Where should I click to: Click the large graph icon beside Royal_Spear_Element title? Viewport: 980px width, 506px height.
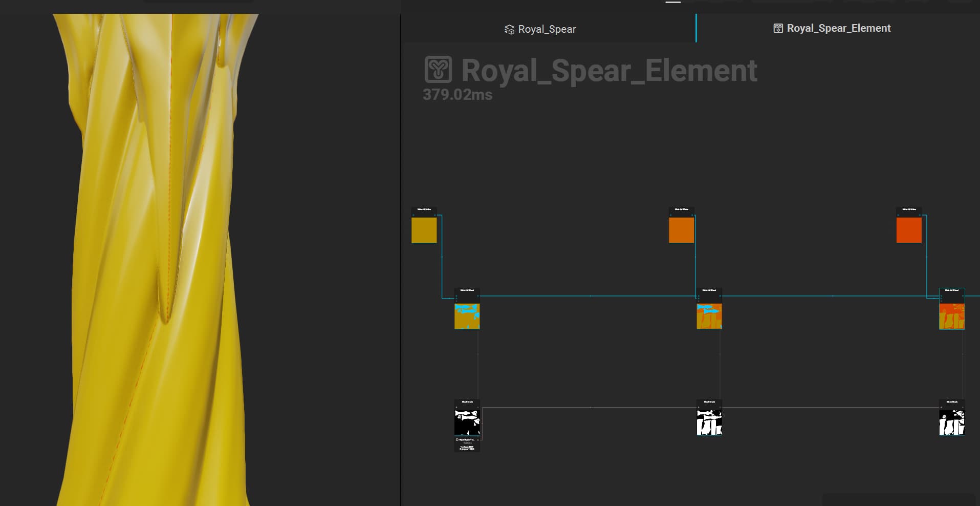click(438, 70)
